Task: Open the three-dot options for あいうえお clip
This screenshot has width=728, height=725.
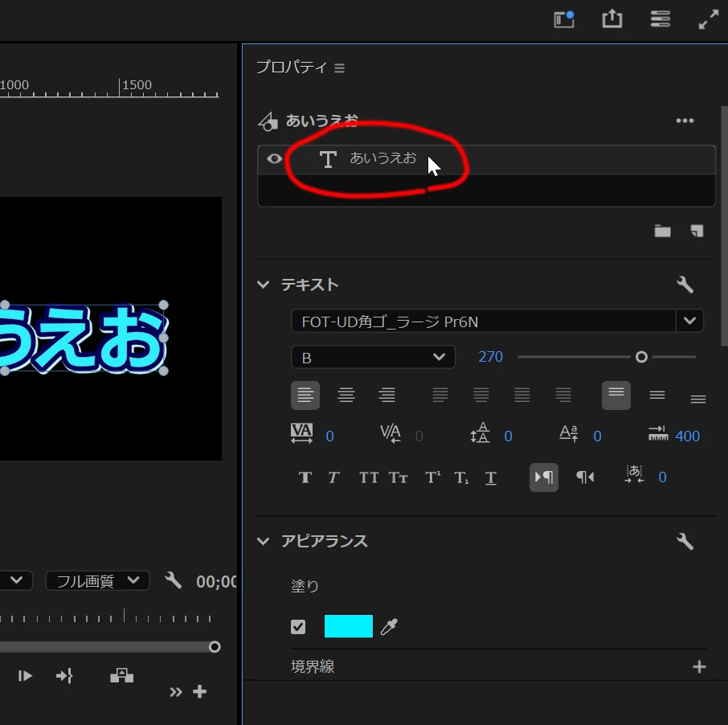Action: (685, 121)
